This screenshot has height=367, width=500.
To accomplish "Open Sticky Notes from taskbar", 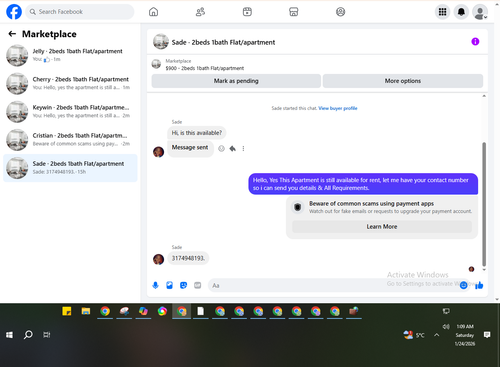I will pos(67,311).
